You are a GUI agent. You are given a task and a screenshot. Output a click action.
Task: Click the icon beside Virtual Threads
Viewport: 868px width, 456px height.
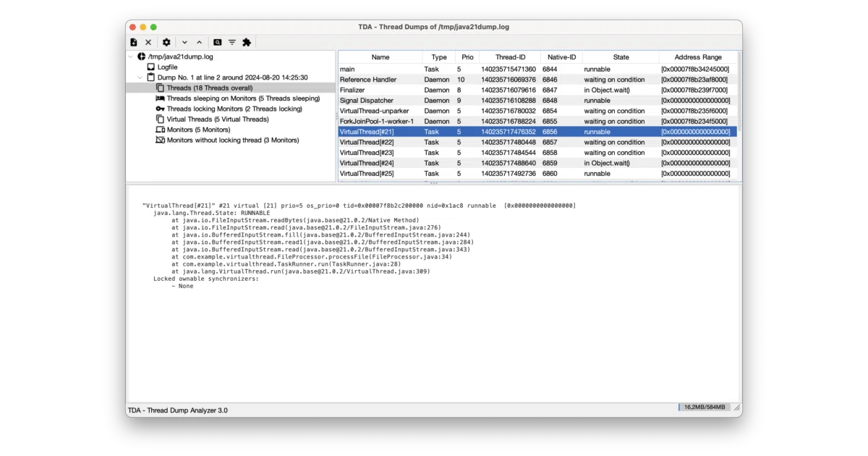point(161,119)
